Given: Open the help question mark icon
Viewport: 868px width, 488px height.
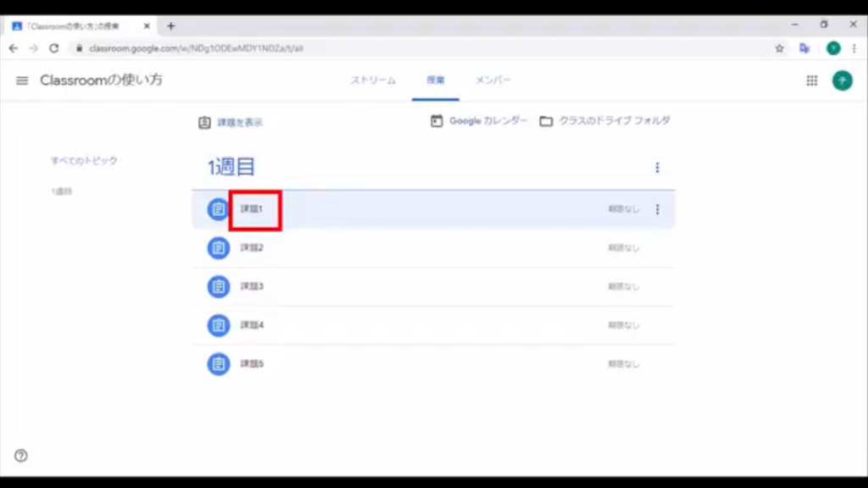Looking at the screenshot, I should [21, 455].
